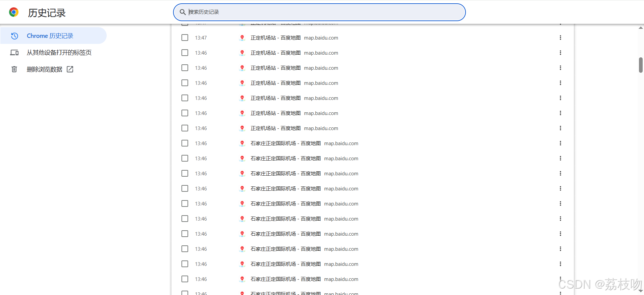The height and width of the screenshot is (295, 644).
Task: Click the clock history icon in sidebar
Action: (x=14, y=36)
